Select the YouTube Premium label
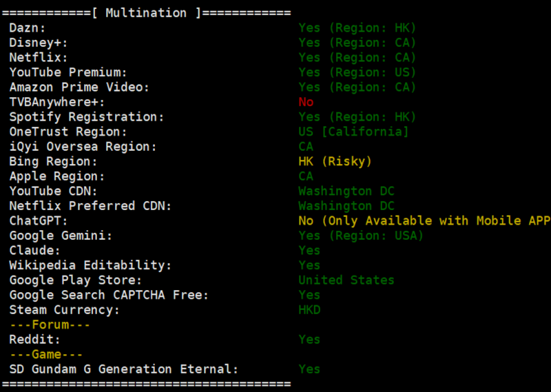Viewport: 551px width, 392px height. click(67, 72)
